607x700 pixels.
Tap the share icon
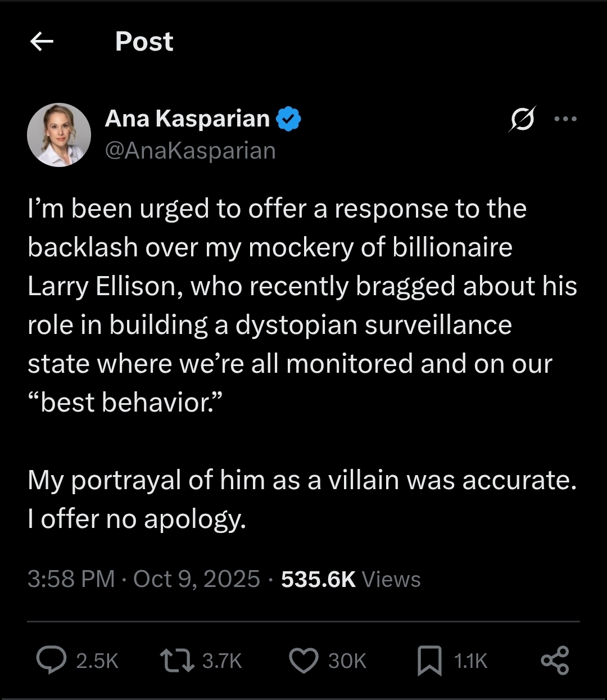point(555,660)
